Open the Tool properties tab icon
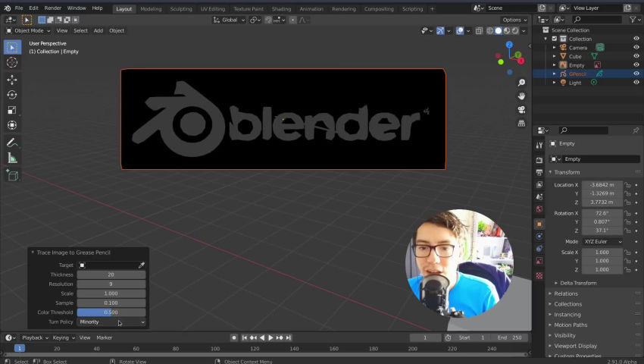Image resolution: width=644 pixels, height=364 pixels. [539, 145]
